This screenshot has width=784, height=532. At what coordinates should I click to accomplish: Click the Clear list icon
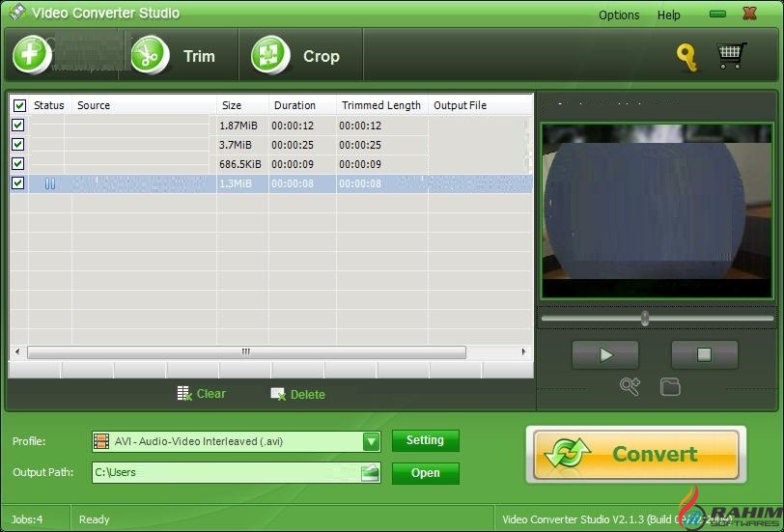[x=184, y=394]
